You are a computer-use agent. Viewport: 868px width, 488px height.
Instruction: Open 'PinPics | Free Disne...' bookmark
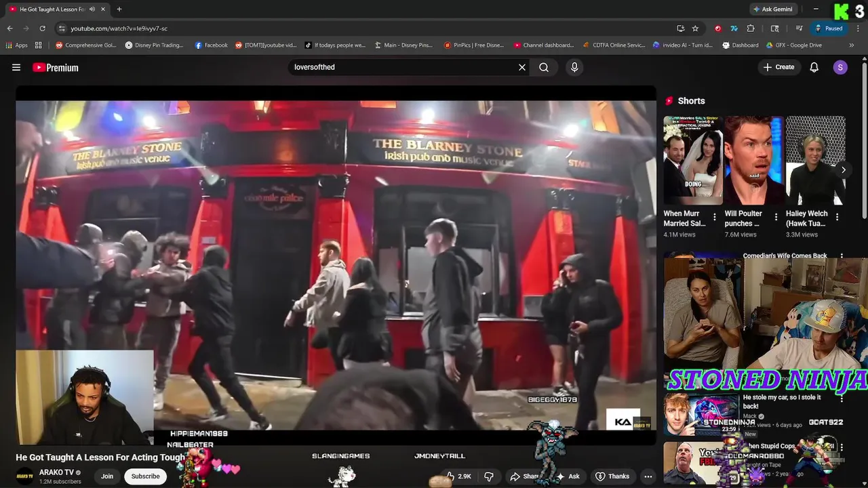coord(474,45)
